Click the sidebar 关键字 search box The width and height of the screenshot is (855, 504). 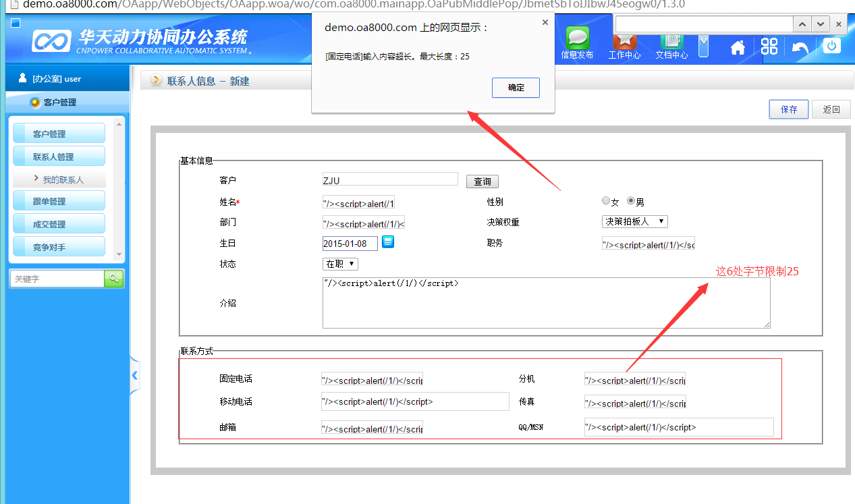tap(57, 279)
